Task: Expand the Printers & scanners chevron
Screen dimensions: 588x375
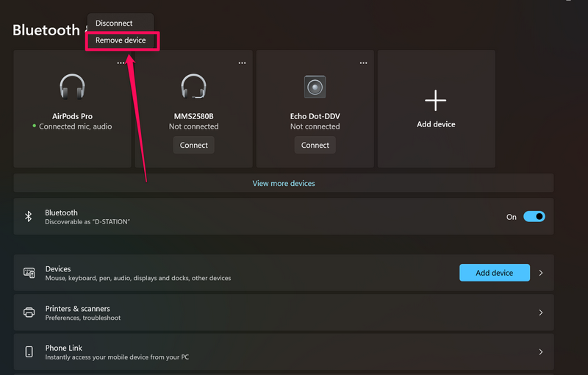Action: pos(541,312)
